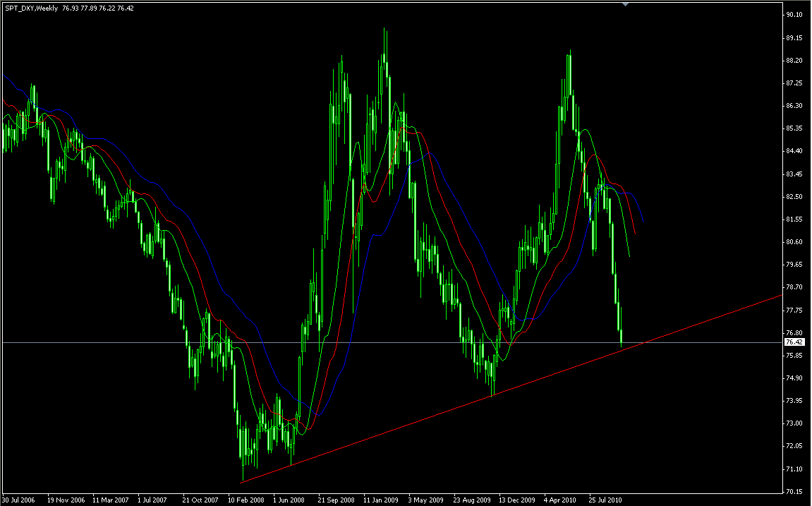Click the 10 Feb 2008 date label
Screen dimensions: 812x506
tap(246, 500)
